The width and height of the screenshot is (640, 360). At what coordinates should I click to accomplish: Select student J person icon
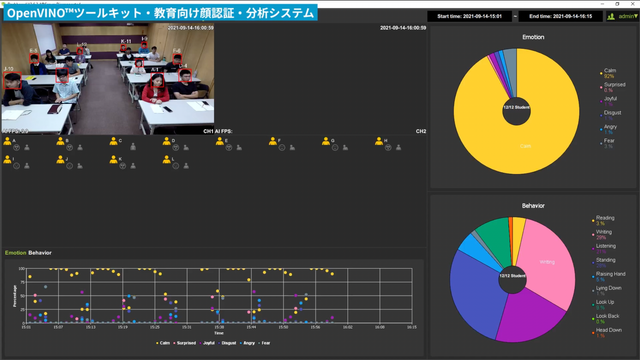(60, 159)
